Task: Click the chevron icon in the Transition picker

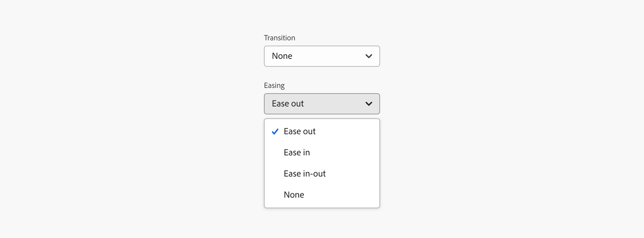Action: (x=369, y=56)
